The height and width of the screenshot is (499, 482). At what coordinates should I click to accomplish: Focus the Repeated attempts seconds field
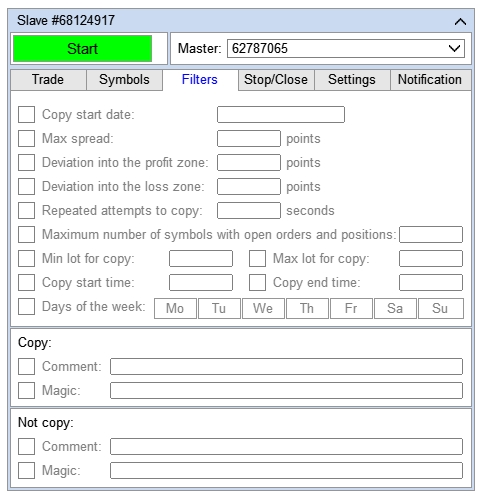coord(249,211)
